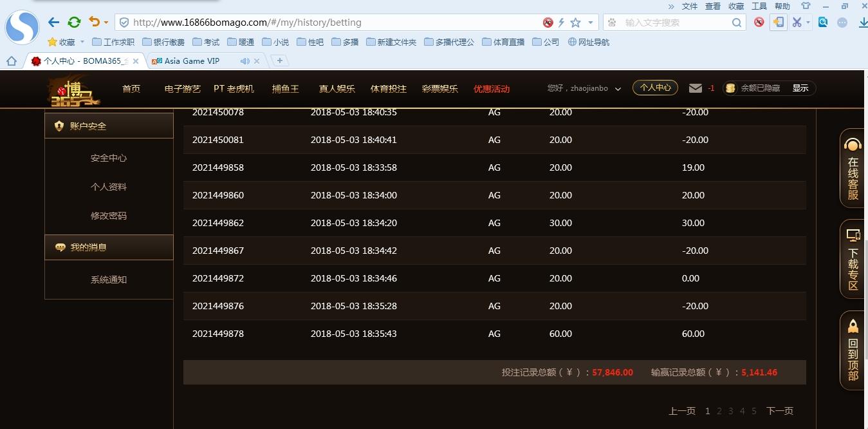
Task: Open 彩票娱乐 in site navigation
Action: [440, 89]
